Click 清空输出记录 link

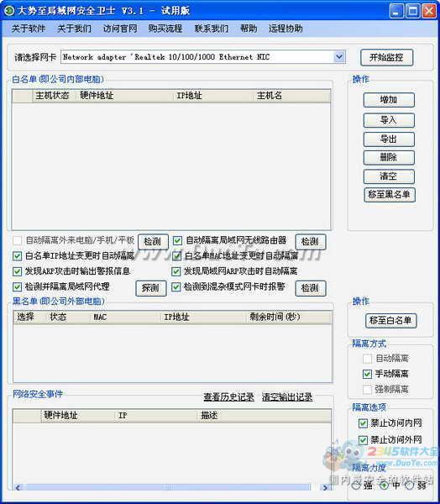coord(287,397)
